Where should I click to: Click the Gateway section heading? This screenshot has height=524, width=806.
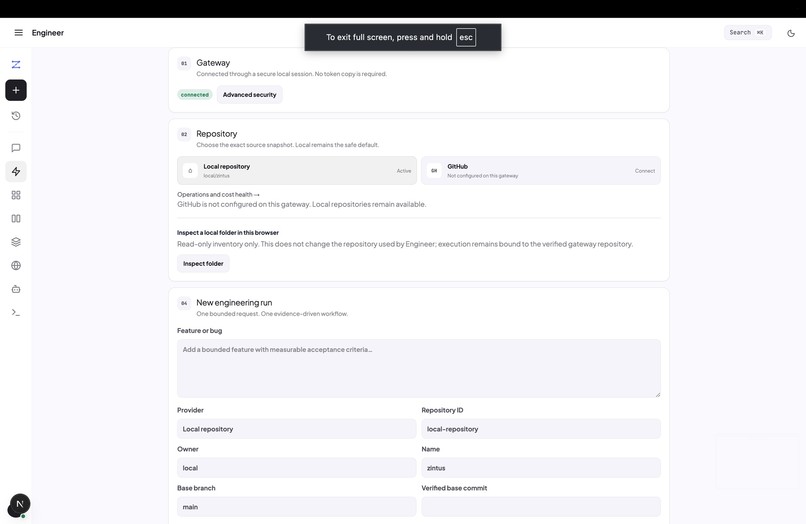[213, 63]
